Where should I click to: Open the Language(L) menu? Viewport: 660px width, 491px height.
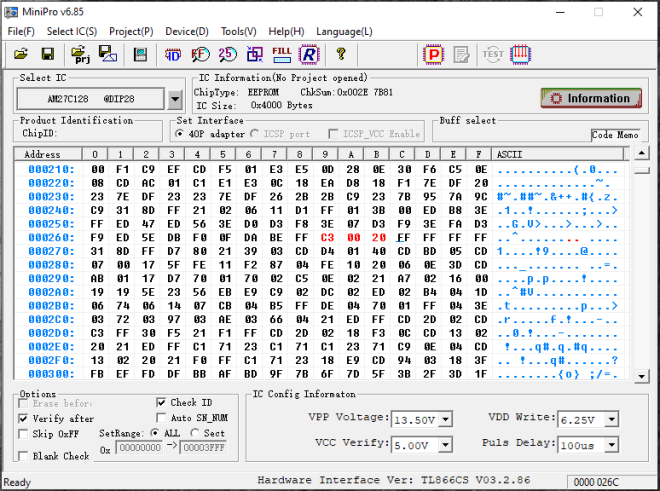[x=344, y=32]
